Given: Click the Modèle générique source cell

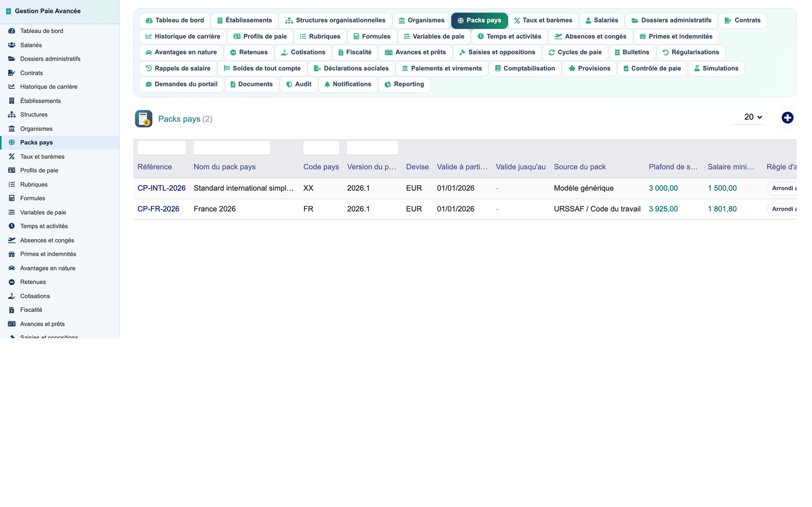Looking at the screenshot, I should point(583,188).
